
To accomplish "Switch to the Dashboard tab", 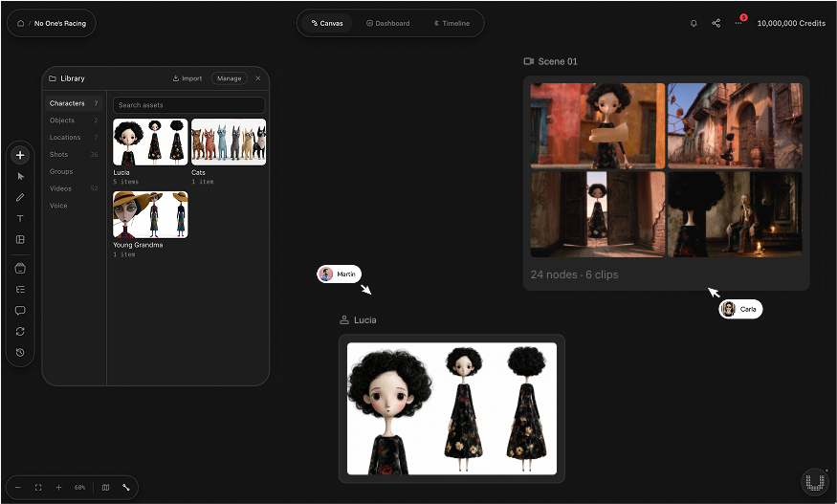I will [388, 24].
